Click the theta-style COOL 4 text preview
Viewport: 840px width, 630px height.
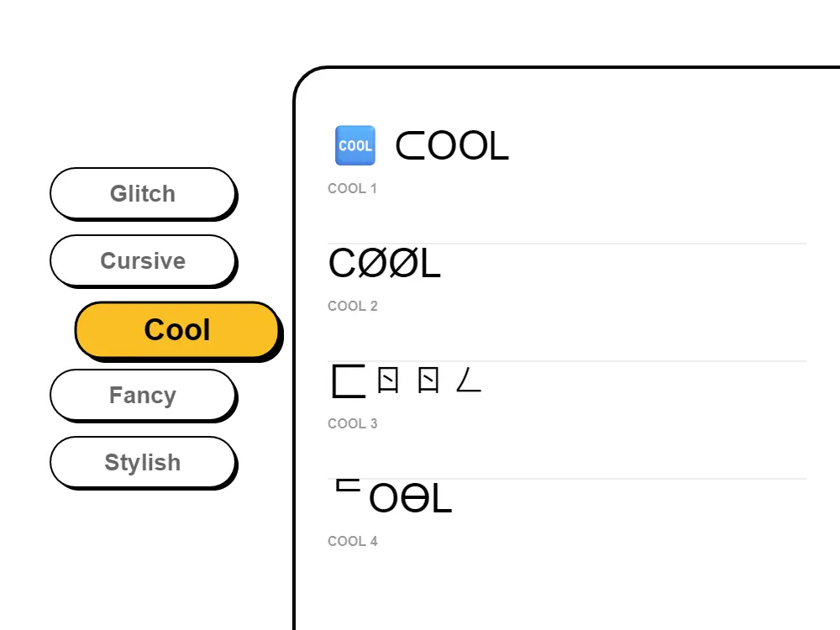pyautogui.click(x=390, y=498)
